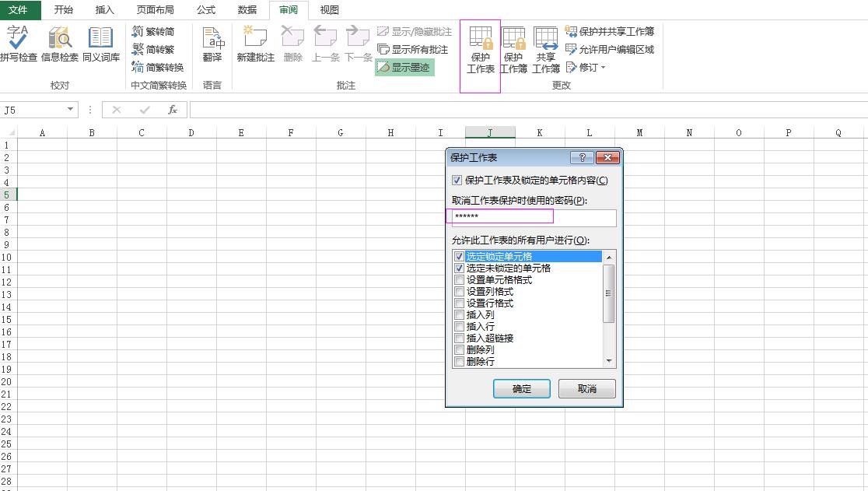Toggle 显示墨迹 ink display
The width and height of the screenshot is (868, 491).
click(x=404, y=67)
